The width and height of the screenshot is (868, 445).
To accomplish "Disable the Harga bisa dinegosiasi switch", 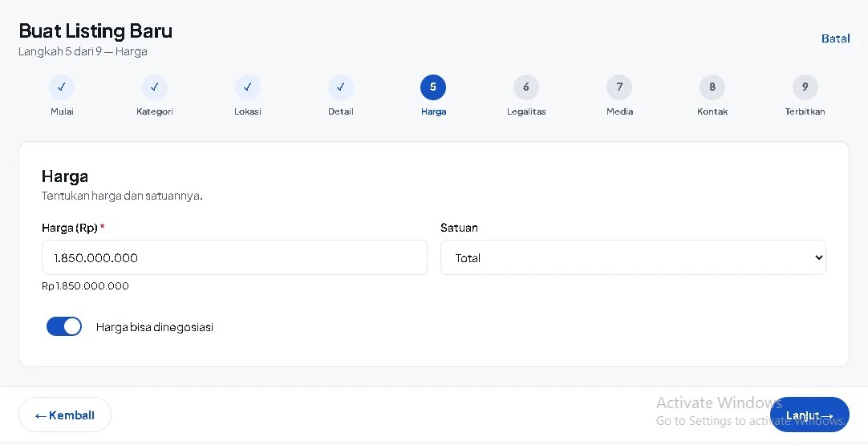I will tap(64, 326).
